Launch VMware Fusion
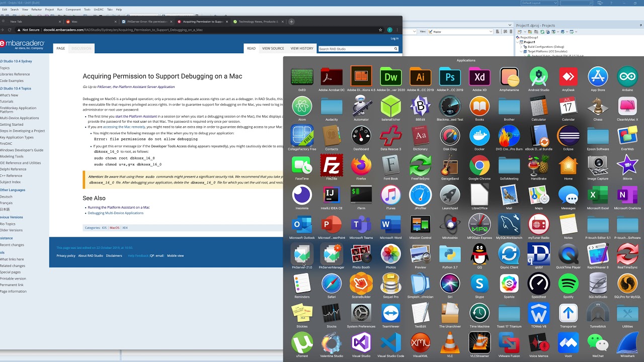Image resolution: width=644 pixels, height=362 pixels. 509,343
